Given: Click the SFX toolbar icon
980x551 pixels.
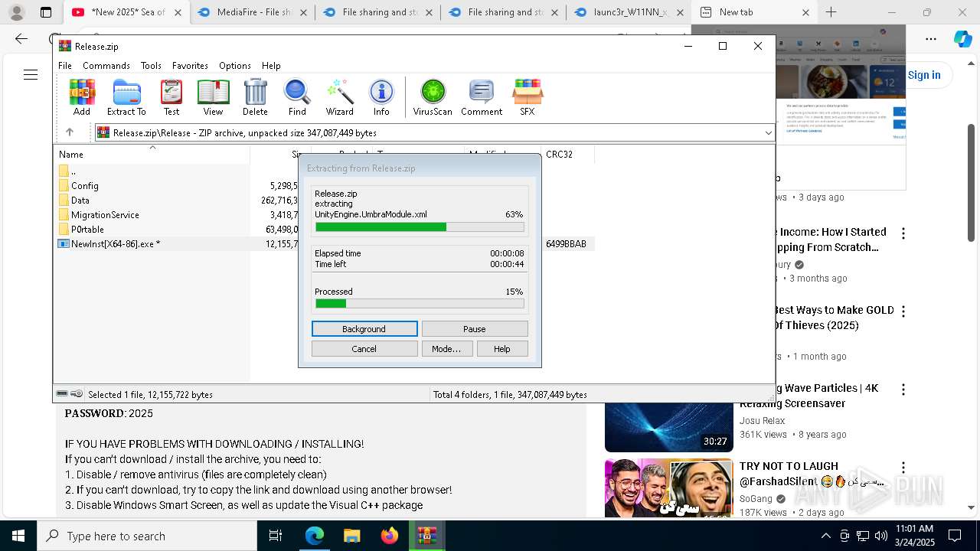Looking at the screenshot, I should (x=528, y=97).
